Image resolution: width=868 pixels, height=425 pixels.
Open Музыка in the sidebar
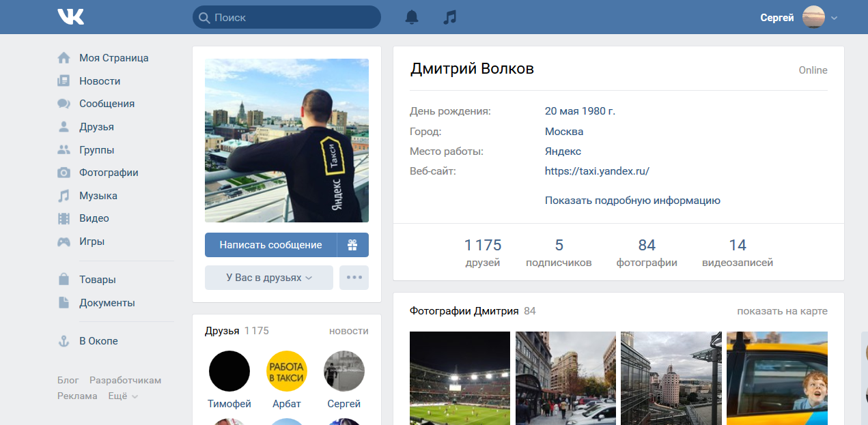pyautogui.click(x=98, y=196)
